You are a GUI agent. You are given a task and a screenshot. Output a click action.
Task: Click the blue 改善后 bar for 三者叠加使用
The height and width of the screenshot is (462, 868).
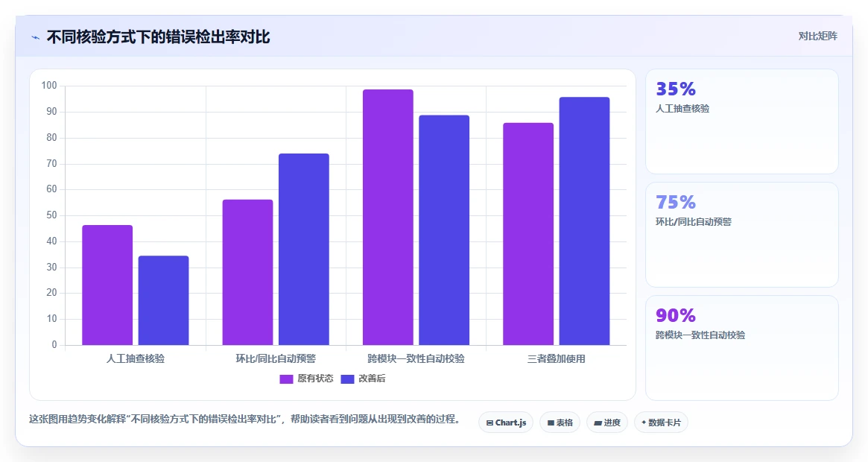click(585, 221)
